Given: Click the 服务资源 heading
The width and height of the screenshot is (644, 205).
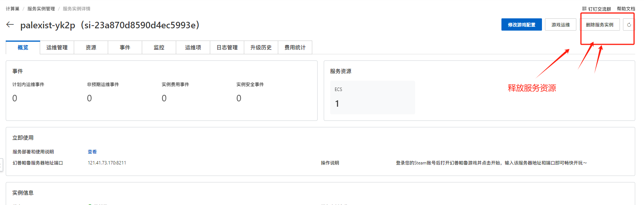Looking at the screenshot, I should (x=341, y=71).
